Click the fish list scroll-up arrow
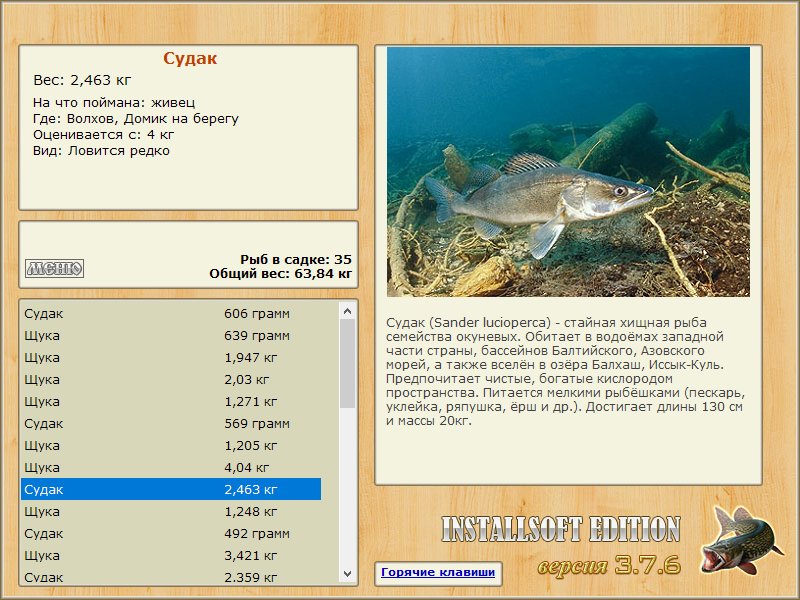 coord(348,311)
